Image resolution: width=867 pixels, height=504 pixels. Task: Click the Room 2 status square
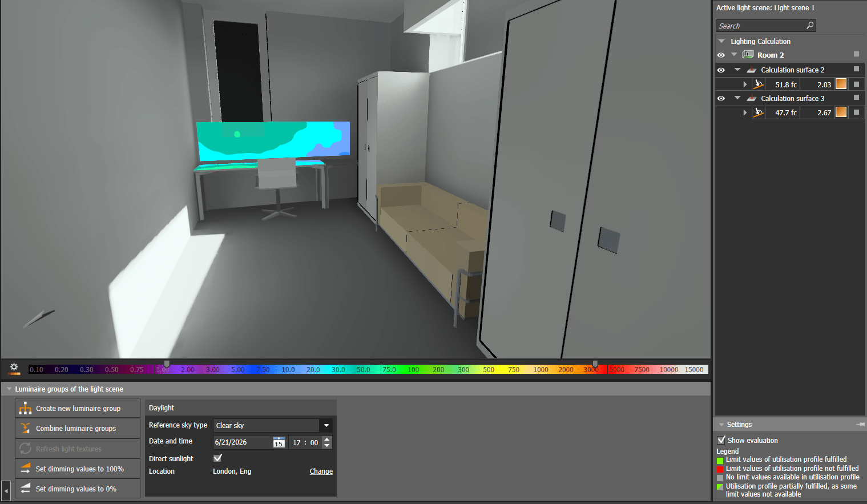(856, 54)
